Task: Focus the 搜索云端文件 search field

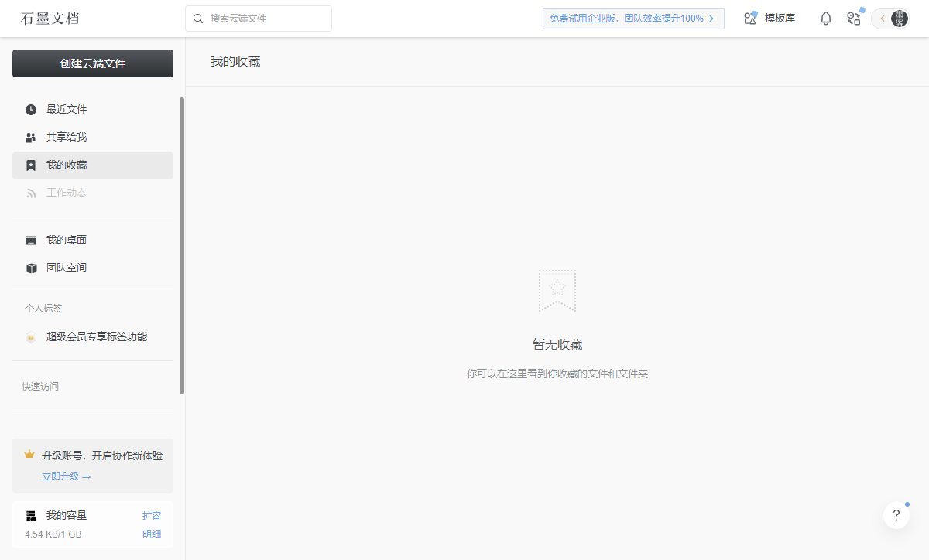Action: click(259, 19)
